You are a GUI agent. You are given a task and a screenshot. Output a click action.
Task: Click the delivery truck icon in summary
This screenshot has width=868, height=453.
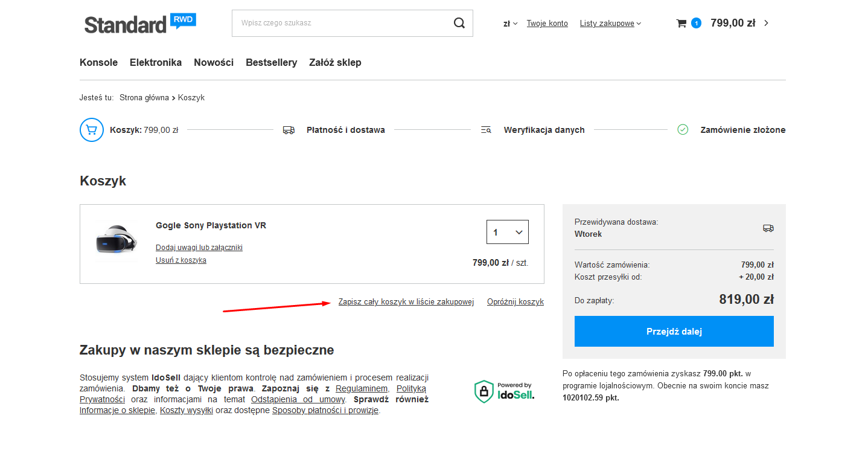[x=768, y=228]
